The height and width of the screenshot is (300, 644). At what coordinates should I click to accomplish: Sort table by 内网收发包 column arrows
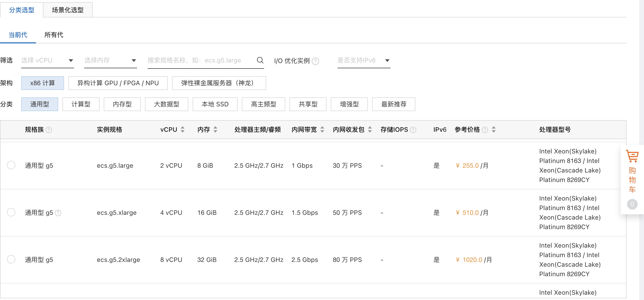[370, 129]
